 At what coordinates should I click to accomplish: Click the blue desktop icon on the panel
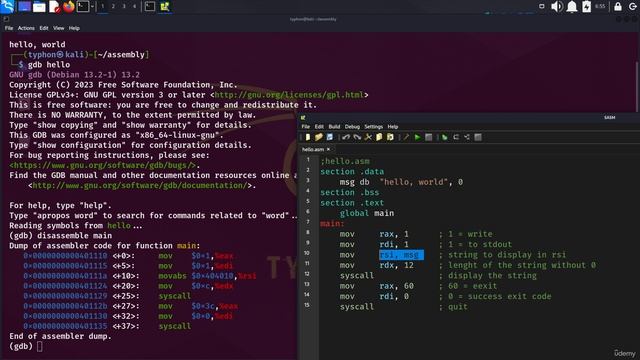tap(24, 7)
